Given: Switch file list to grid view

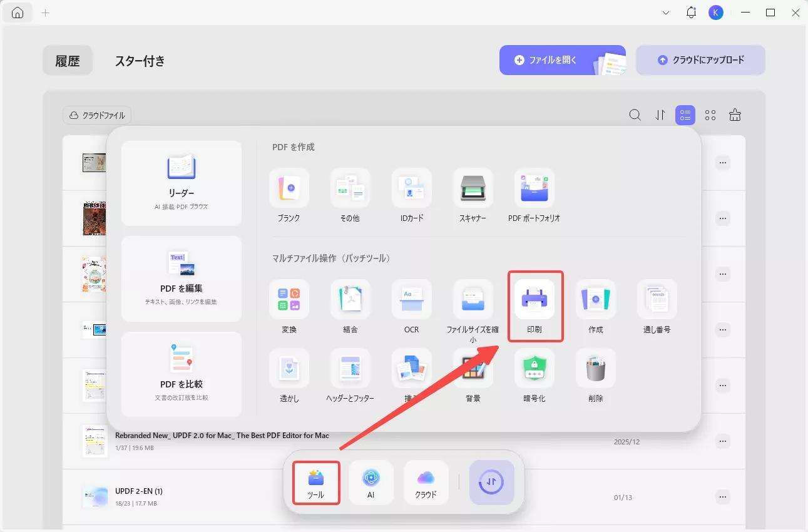Looking at the screenshot, I should pyautogui.click(x=710, y=115).
